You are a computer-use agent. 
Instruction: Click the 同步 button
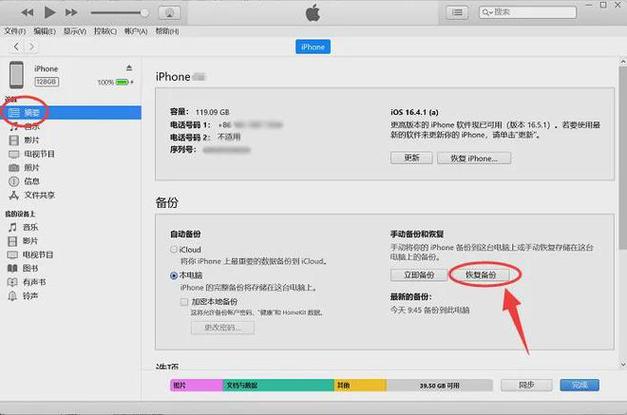526,385
